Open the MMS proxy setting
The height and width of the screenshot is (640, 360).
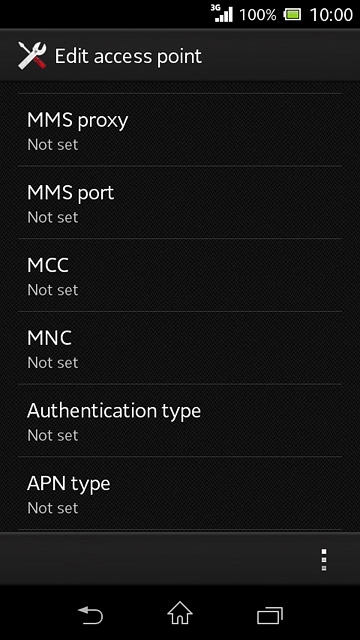click(180, 130)
